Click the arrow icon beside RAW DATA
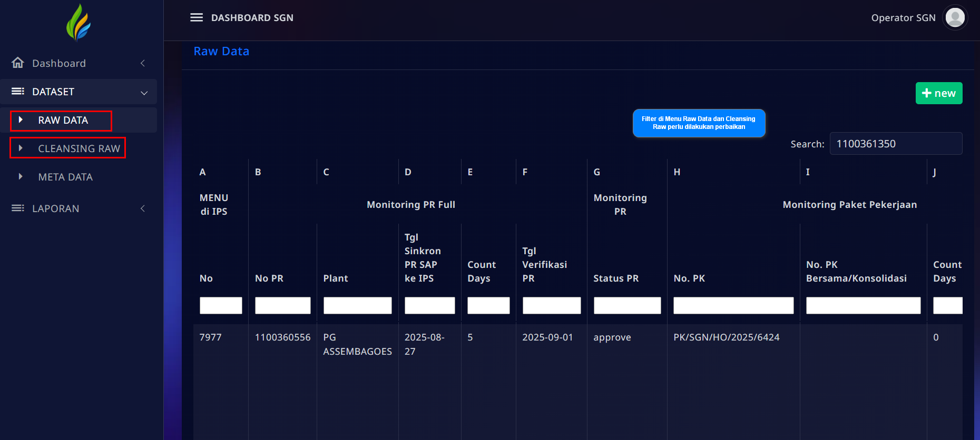 21,120
